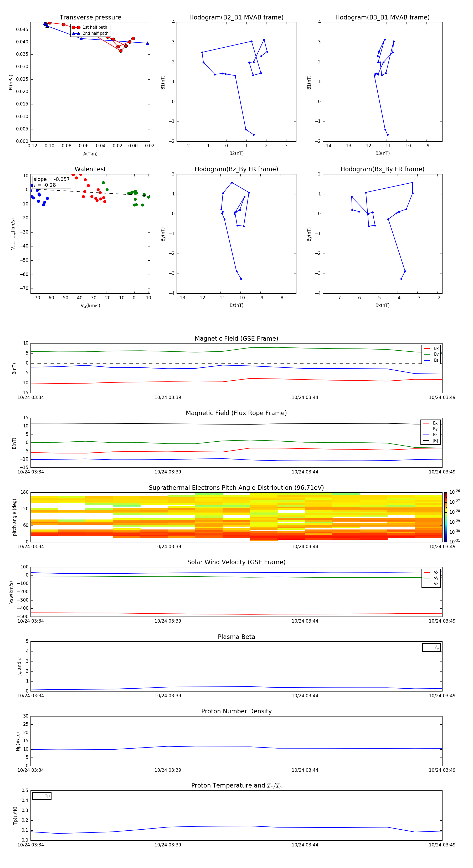Select the Vx entry in the velocity legend

[431, 572]
